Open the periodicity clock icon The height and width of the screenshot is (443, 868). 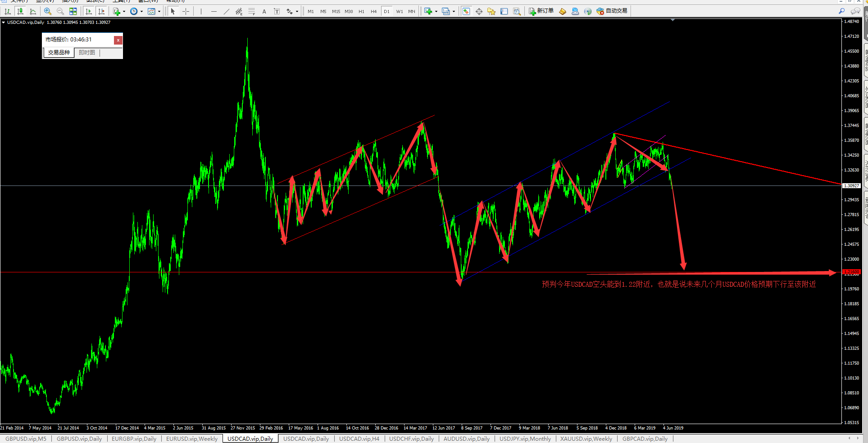134,11
